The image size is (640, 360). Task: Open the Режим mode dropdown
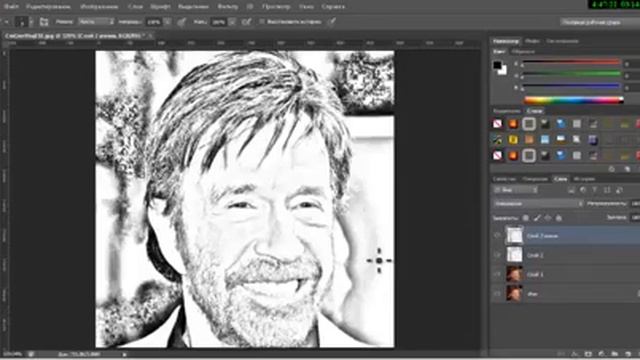coord(96,22)
